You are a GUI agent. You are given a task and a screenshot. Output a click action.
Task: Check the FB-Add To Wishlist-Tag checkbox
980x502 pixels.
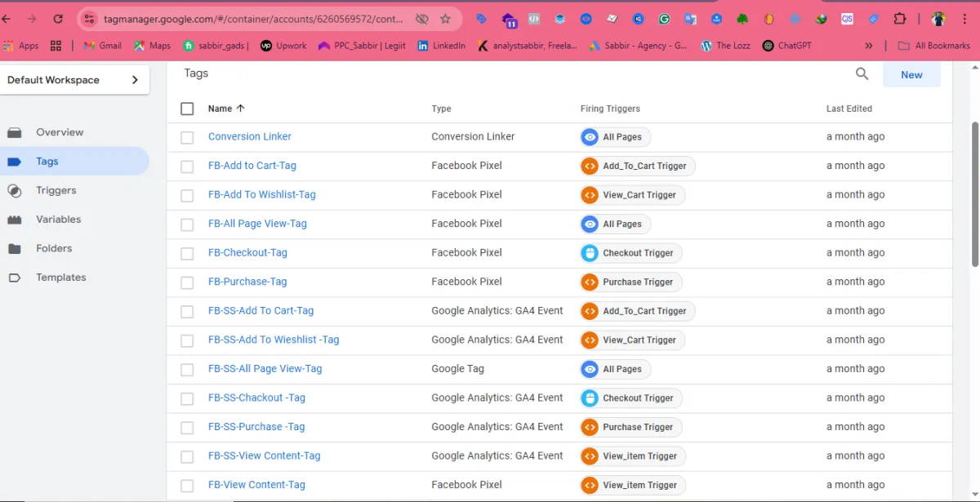pyautogui.click(x=187, y=195)
